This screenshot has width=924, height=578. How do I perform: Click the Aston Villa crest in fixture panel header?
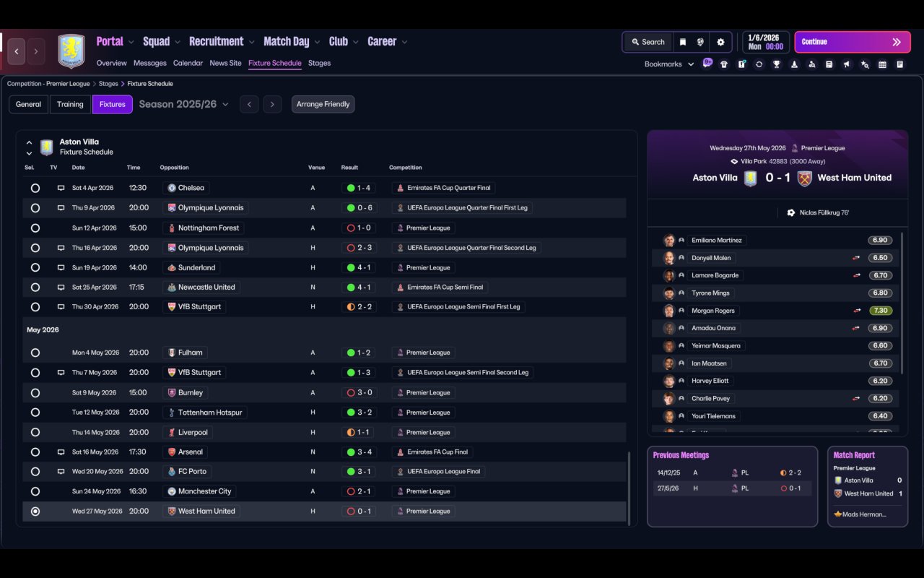tap(47, 147)
